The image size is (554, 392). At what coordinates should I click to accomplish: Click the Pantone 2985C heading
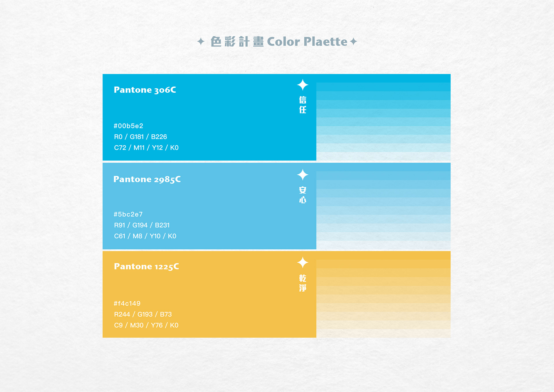coord(147,179)
